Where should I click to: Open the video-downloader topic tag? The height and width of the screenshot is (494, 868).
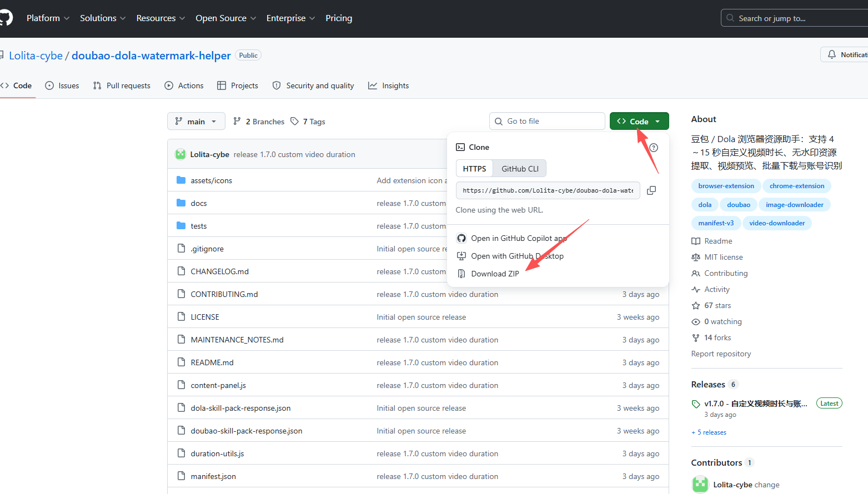(777, 223)
